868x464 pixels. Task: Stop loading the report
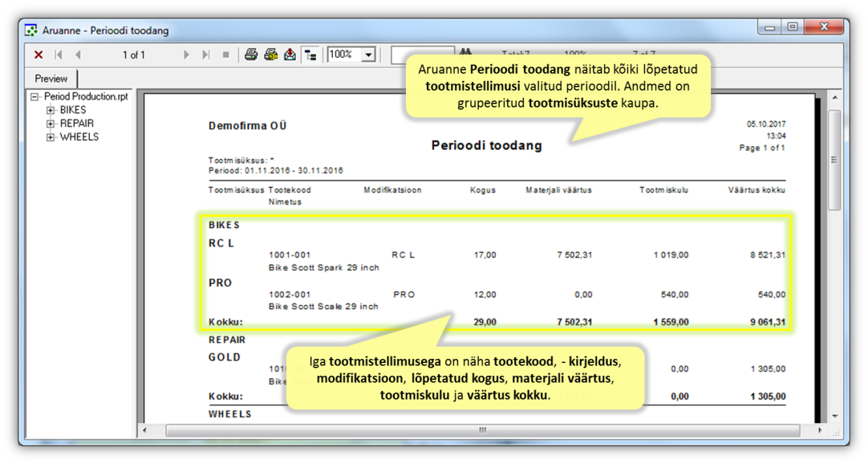tap(225, 55)
